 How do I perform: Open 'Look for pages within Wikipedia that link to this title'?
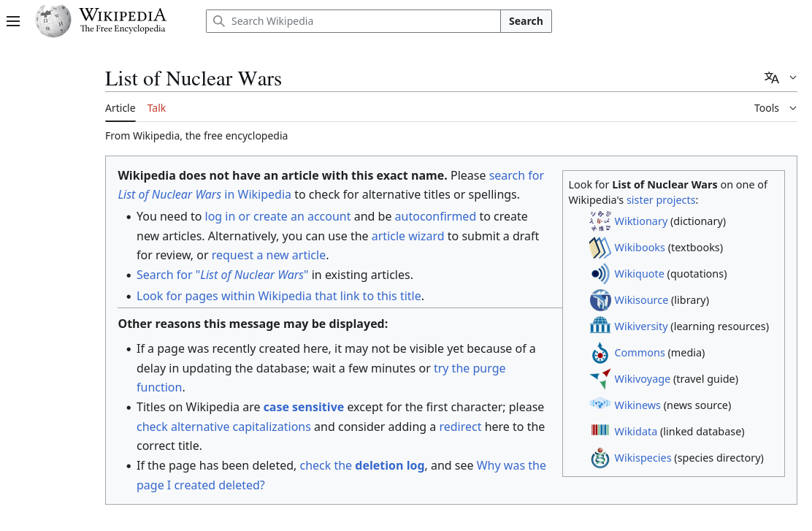coord(279,297)
